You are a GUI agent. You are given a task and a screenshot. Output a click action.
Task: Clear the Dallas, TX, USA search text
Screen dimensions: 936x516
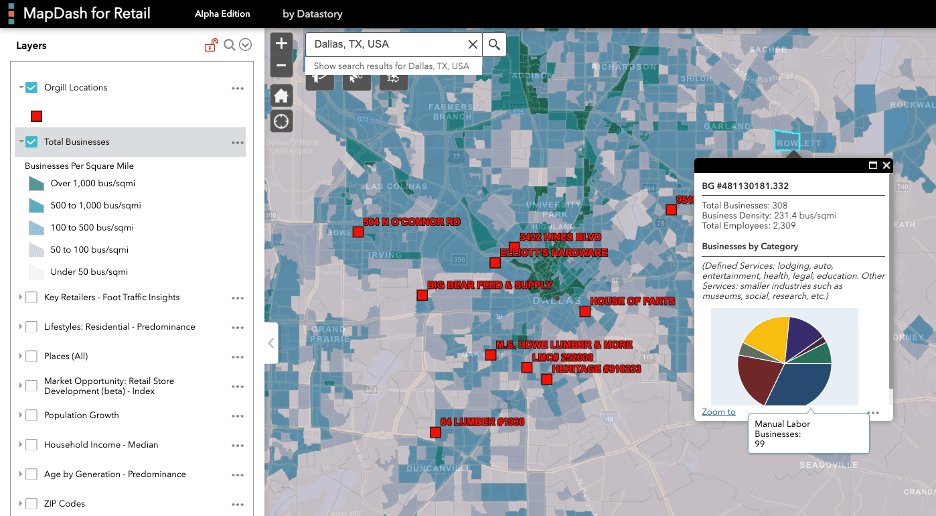[x=473, y=45]
